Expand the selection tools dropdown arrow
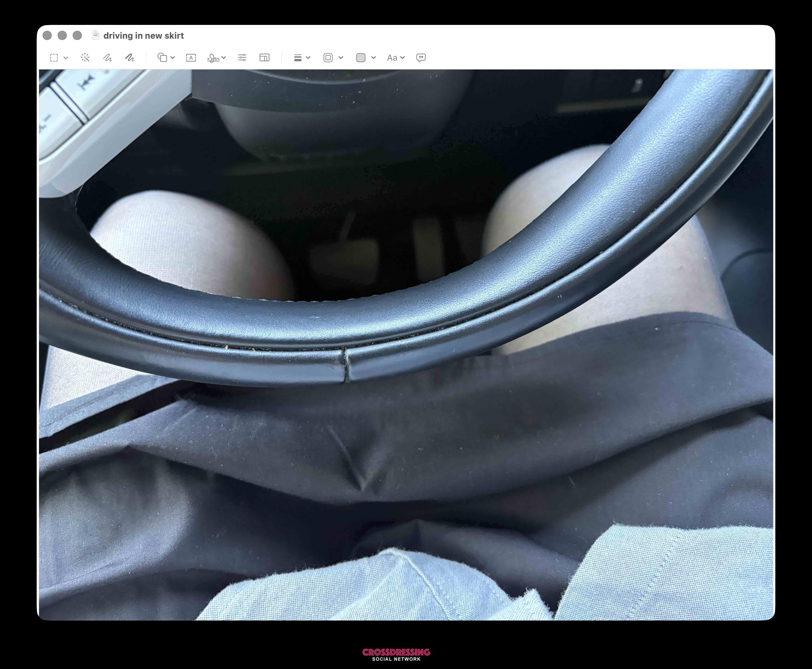Screen dimensions: 812x669 coord(66,58)
